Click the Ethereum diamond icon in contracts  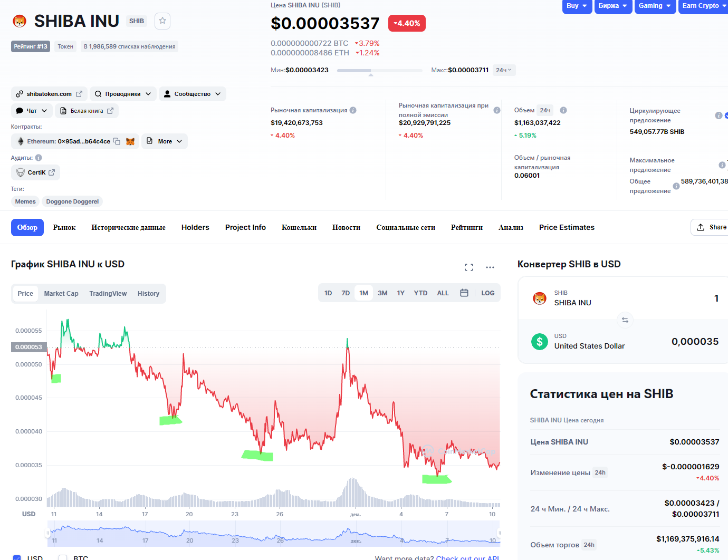coord(21,141)
